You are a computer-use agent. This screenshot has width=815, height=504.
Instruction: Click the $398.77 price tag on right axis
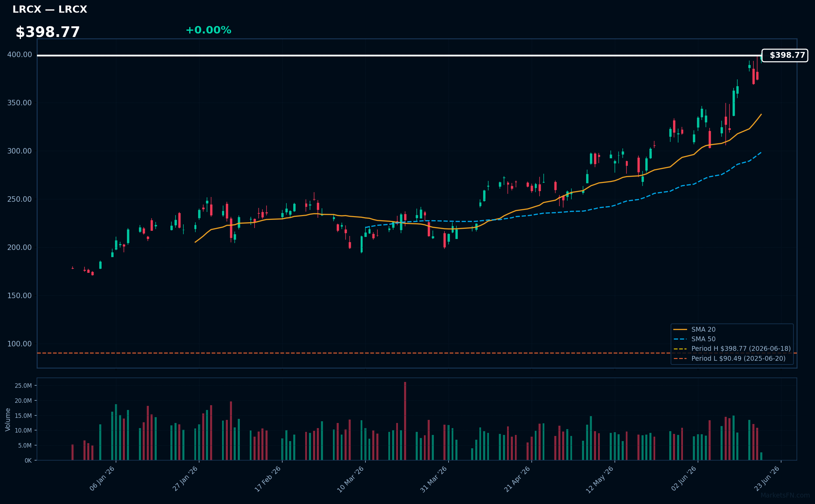785,55
